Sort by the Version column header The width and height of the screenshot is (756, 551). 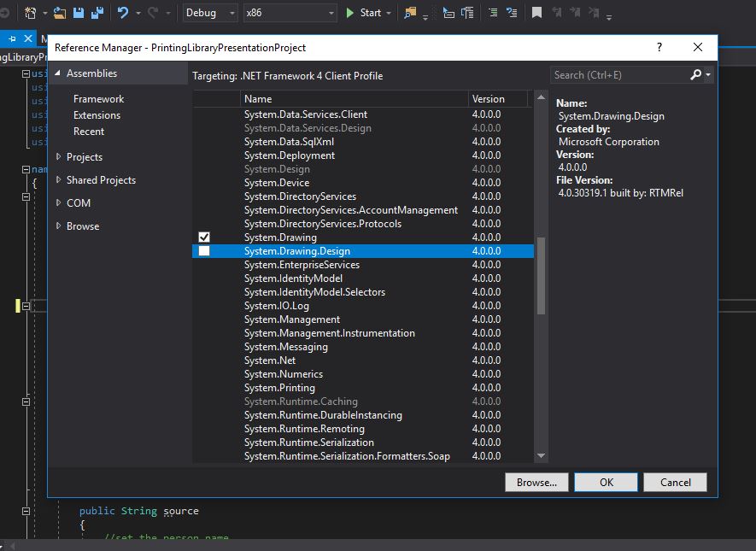tap(497, 99)
